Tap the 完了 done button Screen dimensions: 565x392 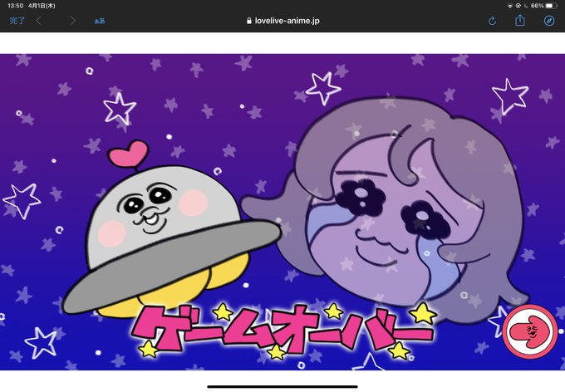tap(17, 21)
